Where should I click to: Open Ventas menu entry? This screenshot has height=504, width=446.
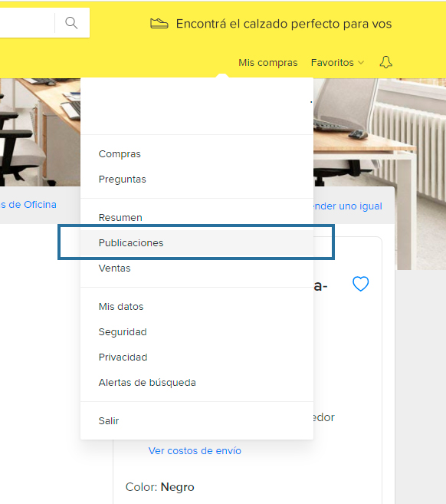(x=197, y=268)
